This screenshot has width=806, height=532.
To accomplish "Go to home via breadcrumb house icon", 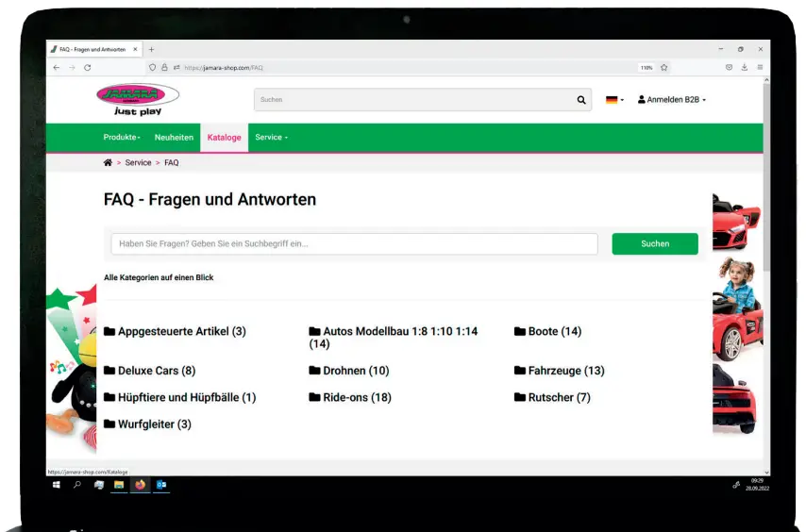I will [x=108, y=162].
